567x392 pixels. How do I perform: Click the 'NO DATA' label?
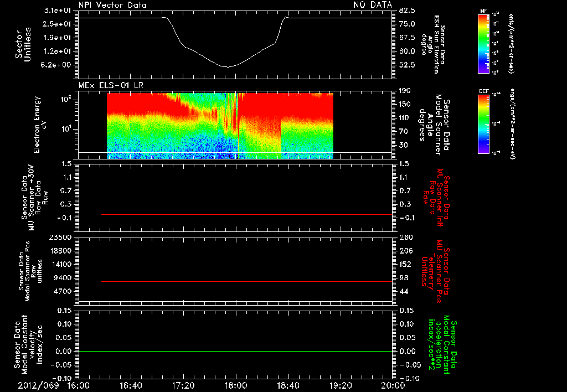tap(373, 5)
